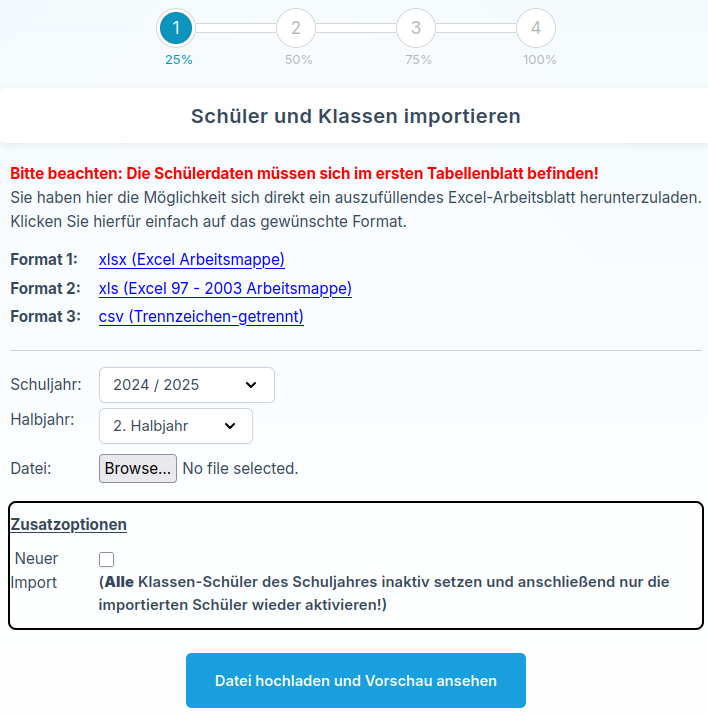Expand the Halbjahr dropdown
Image resolution: width=708 pixels, height=716 pixels.
click(175, 426)
